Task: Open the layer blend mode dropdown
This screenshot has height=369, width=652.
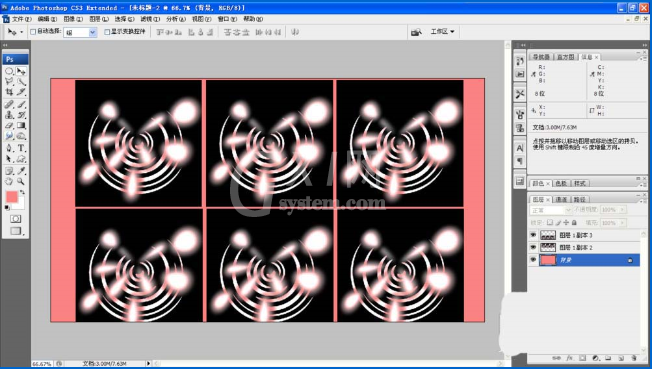Action: coord(551,211)
